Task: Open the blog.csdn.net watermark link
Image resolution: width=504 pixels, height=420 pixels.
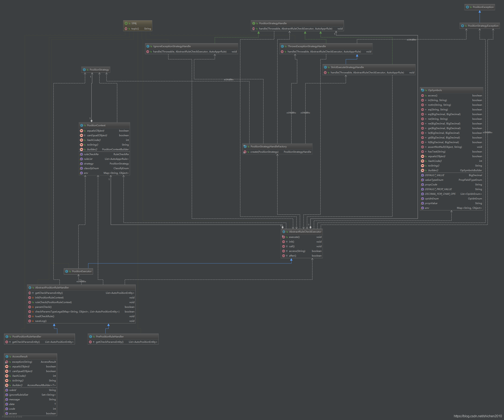Action: click(477, 416)
